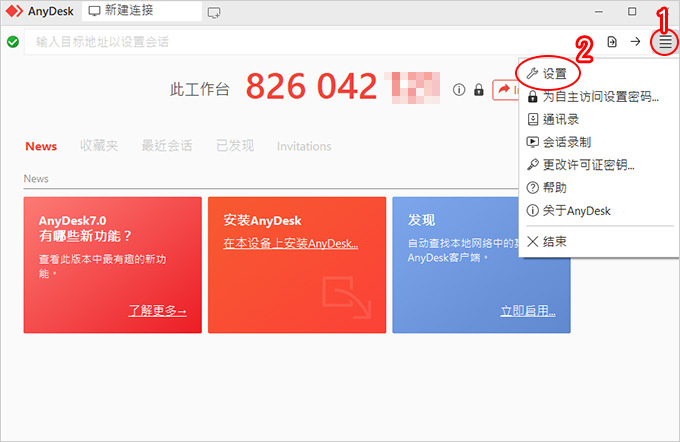This screenshot has width=680, height=442.
Task: Switch to the Invitations tab
Action: coord(304,146)
